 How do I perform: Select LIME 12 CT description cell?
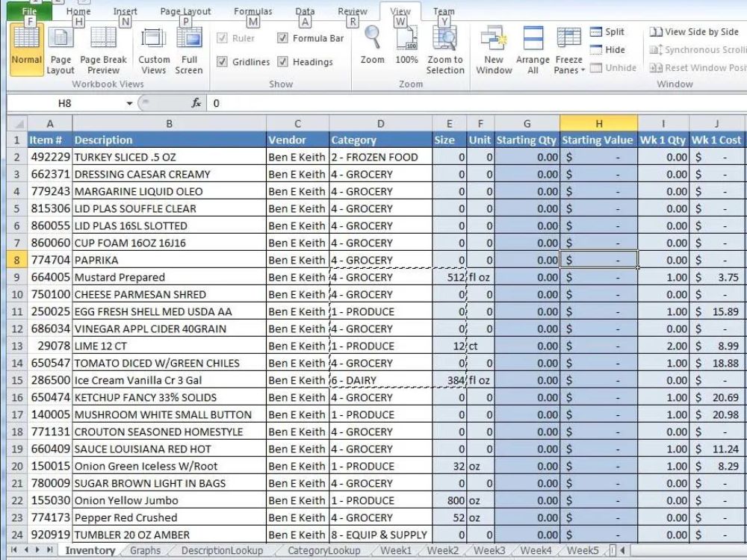(169, 346)
